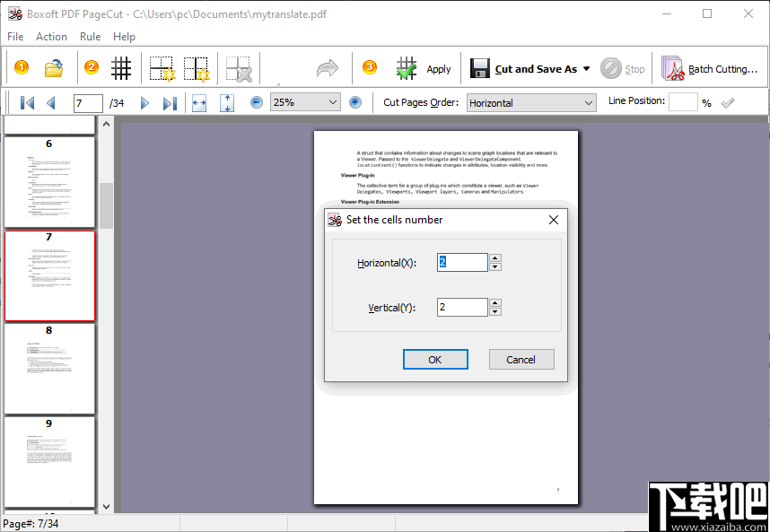770x532 pixels.
Task: Zoom out with the minus icon
Action: [x=256, y=101]
